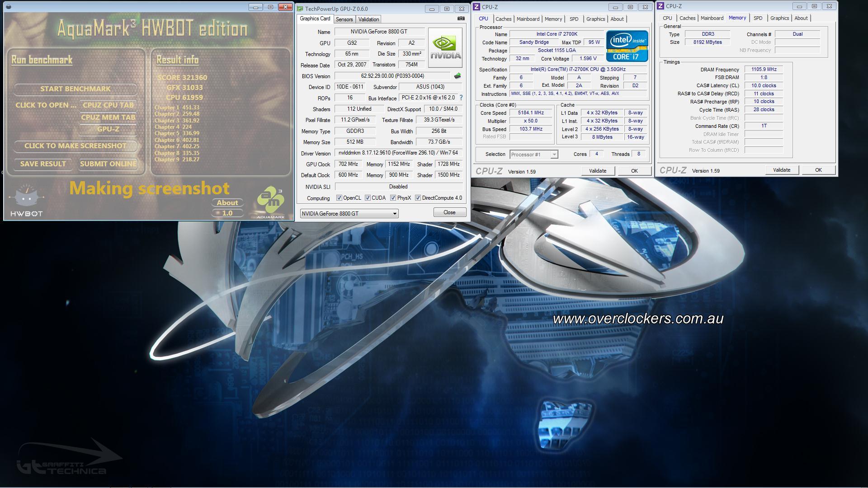This screenshot has height=488, width=868.
Task: Open Memory tab in CPU-Z CPU window
Action: tap(553, 19)
